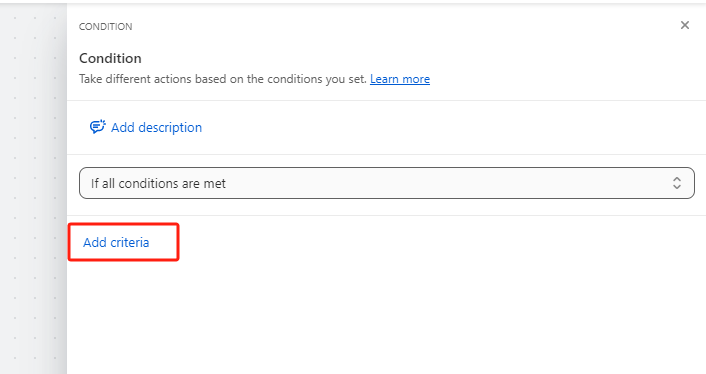Open the condition match type selector arrows
The image size is (706, 374).
coord(677,183)
